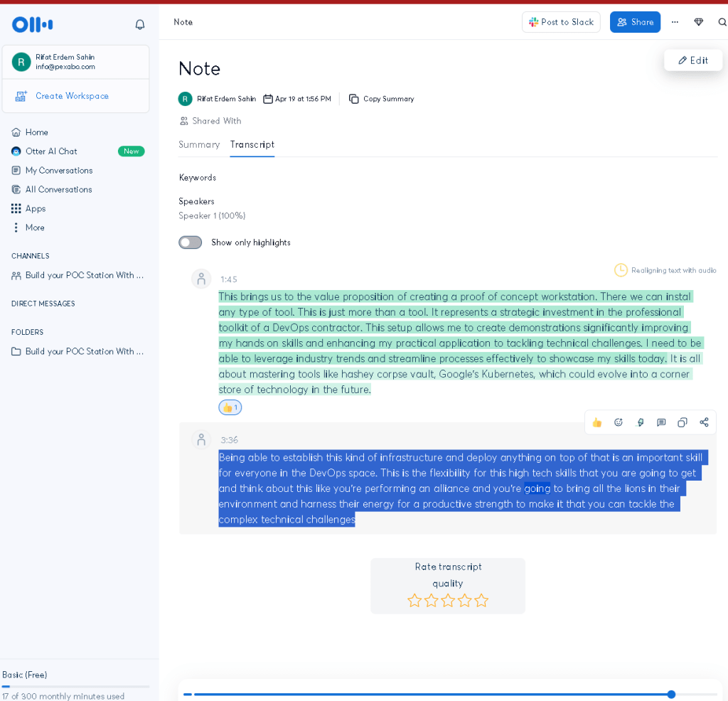Copy the paragraph using copy icon
This screenshot has width=728, height=701.
[x=682, y=422]
